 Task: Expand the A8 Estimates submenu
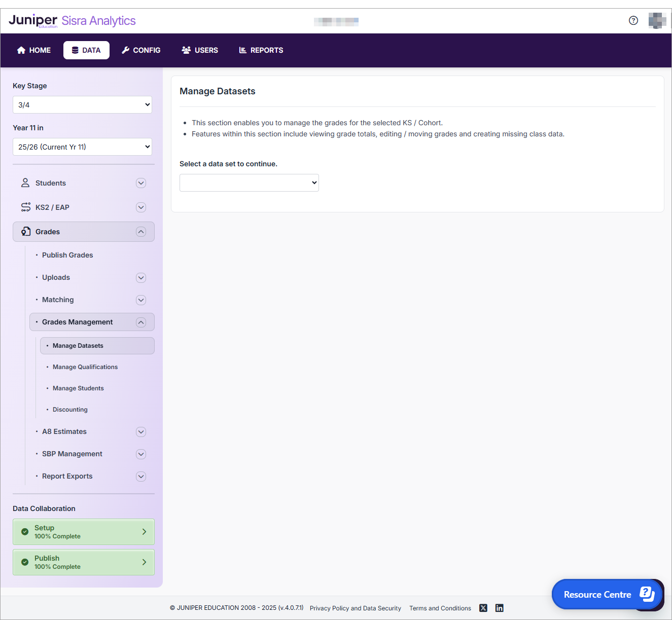click(141, 432)
